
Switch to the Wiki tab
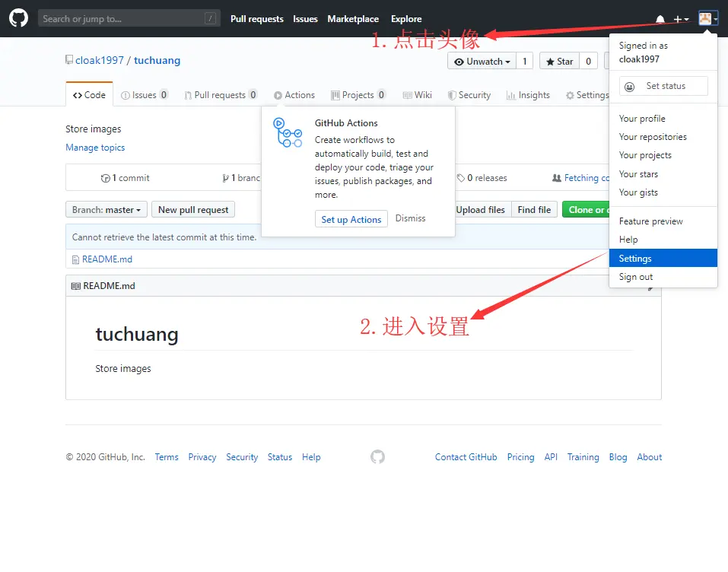click(418, 95)
